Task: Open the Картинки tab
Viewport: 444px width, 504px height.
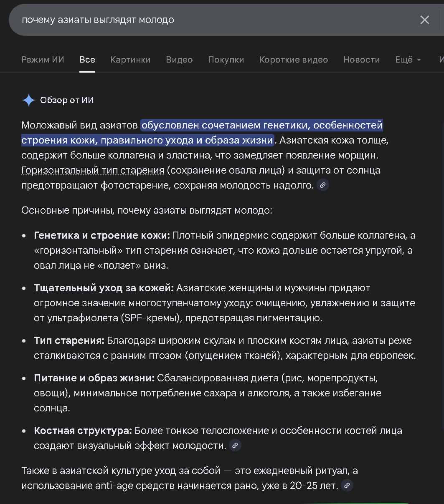Action: click(x=130, y=60)
